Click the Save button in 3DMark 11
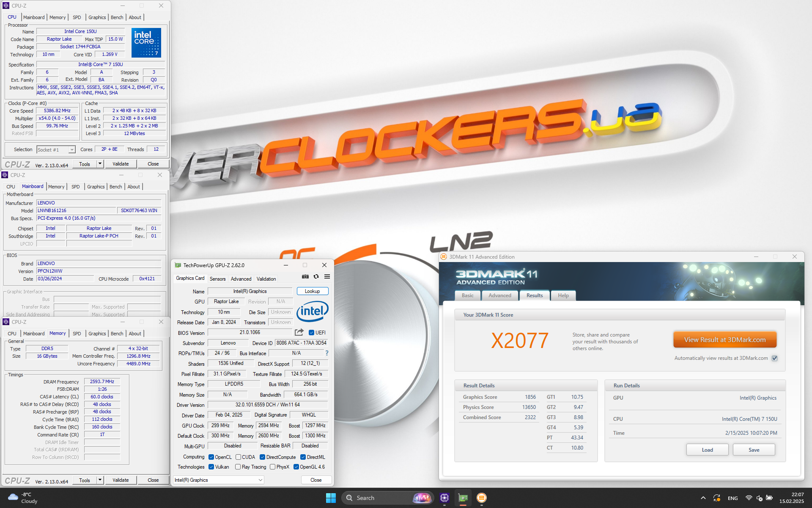The width and height of the screenshot is (812, 508). pyautogui.click(x=754, y=450)
